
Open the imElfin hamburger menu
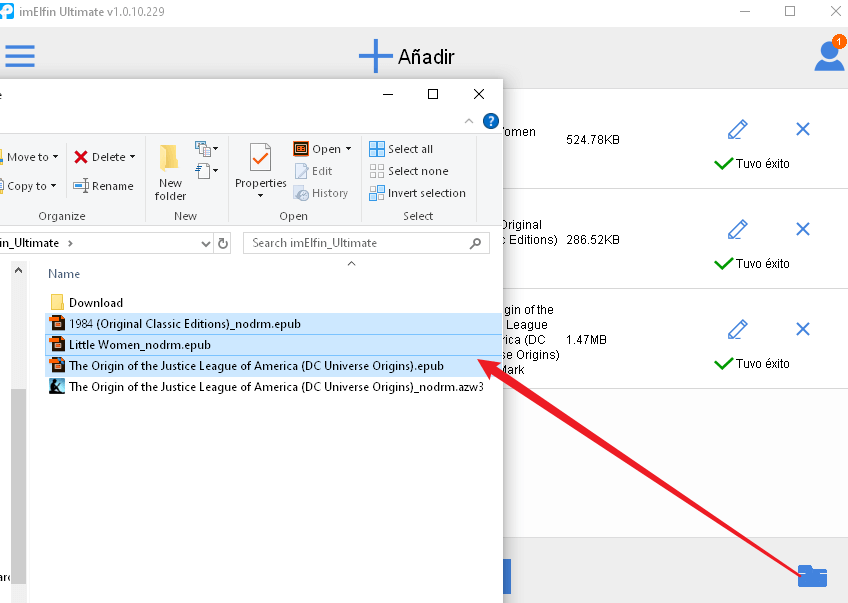[x=20, y=56]
